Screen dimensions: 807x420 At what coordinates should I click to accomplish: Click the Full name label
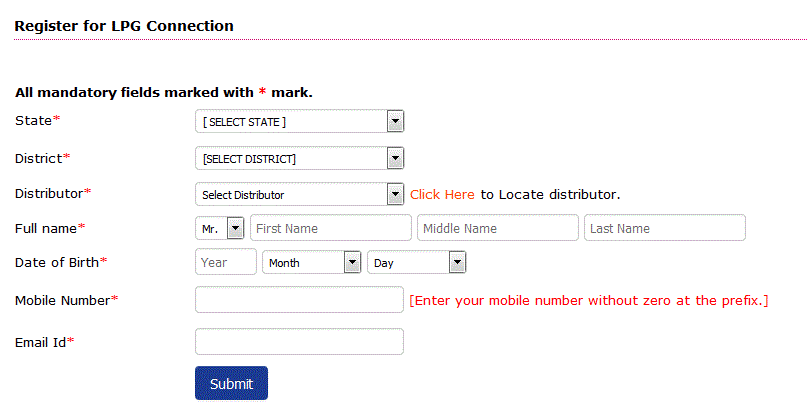pos(46,229)
